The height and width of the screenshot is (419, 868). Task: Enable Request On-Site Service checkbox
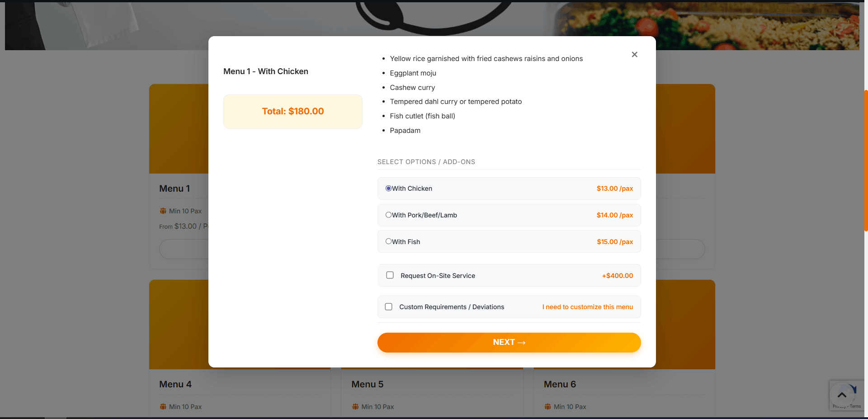coord(390,275)
